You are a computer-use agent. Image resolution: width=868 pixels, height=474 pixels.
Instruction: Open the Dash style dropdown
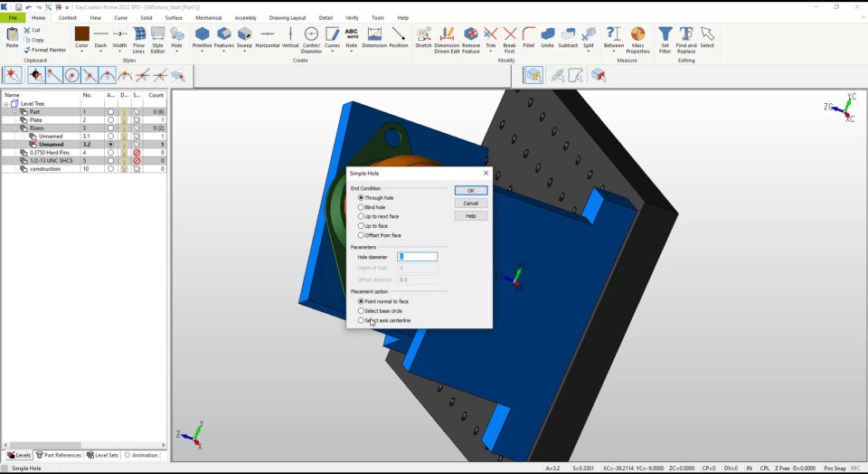(100, 52)
